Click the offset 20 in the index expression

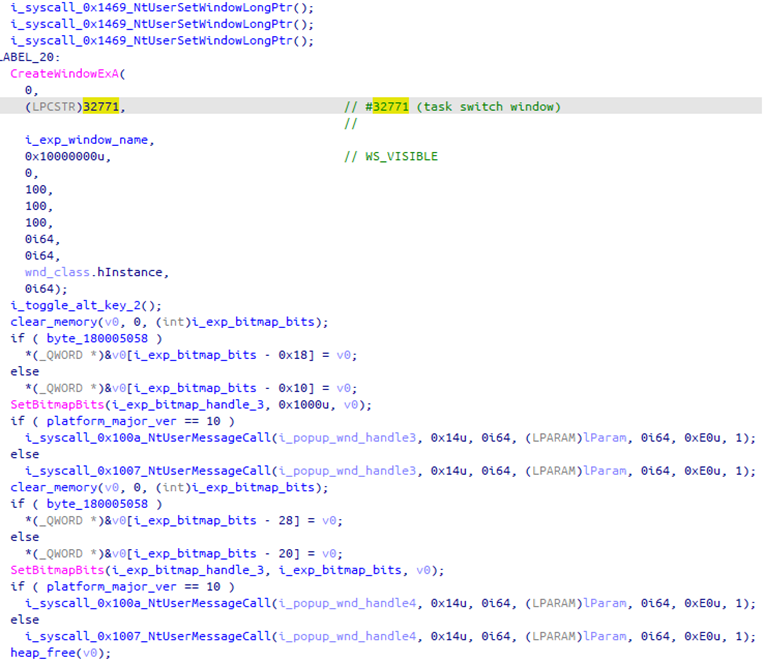click(x=286, y=554)
